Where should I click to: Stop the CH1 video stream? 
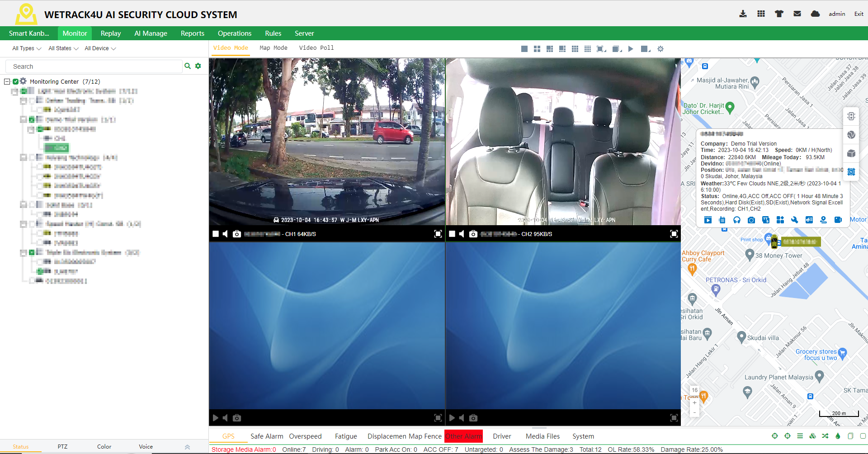[215, 234]
